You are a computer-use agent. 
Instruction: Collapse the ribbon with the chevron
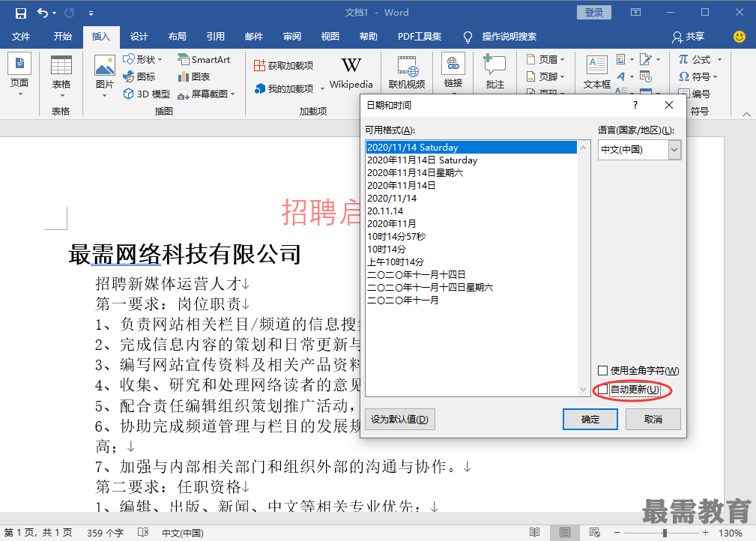746,115
